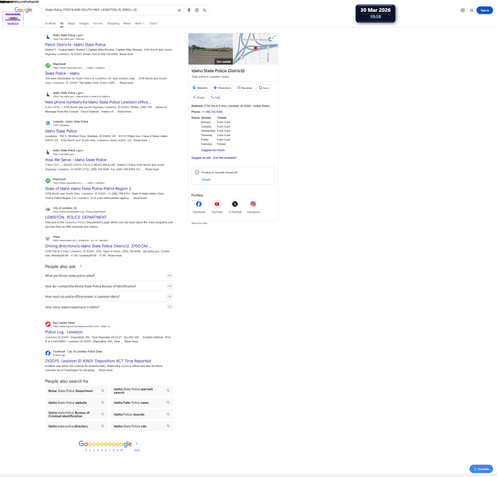Expand question about Illinois State Police Bureau of Identification
This screenshot has height=477, width=500.
point(109,286)
